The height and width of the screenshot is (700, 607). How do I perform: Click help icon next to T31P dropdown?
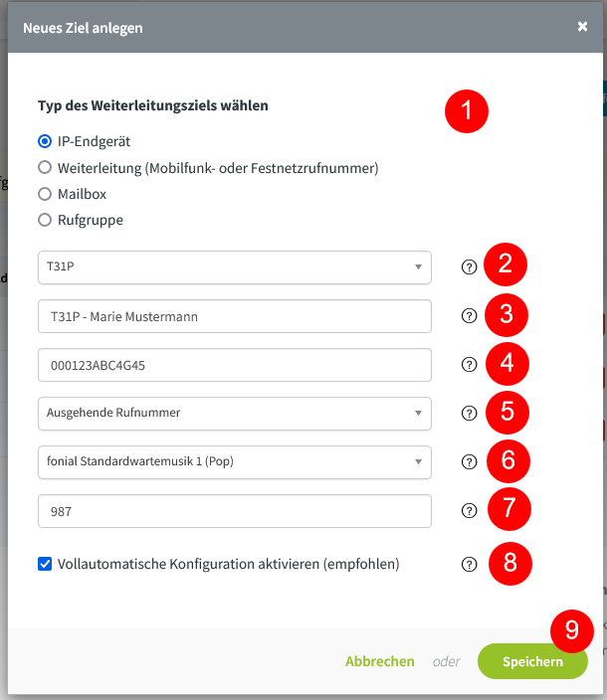click(469, 266)
